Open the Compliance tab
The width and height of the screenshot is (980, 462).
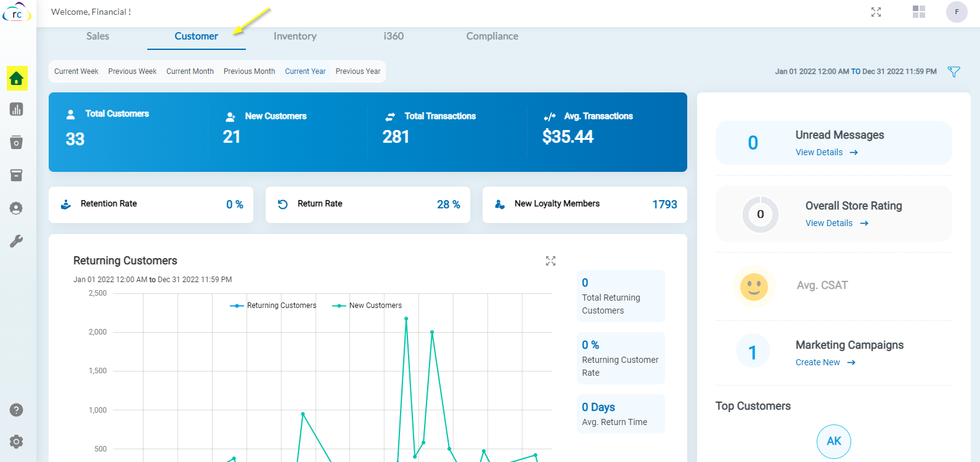[492, 36]
